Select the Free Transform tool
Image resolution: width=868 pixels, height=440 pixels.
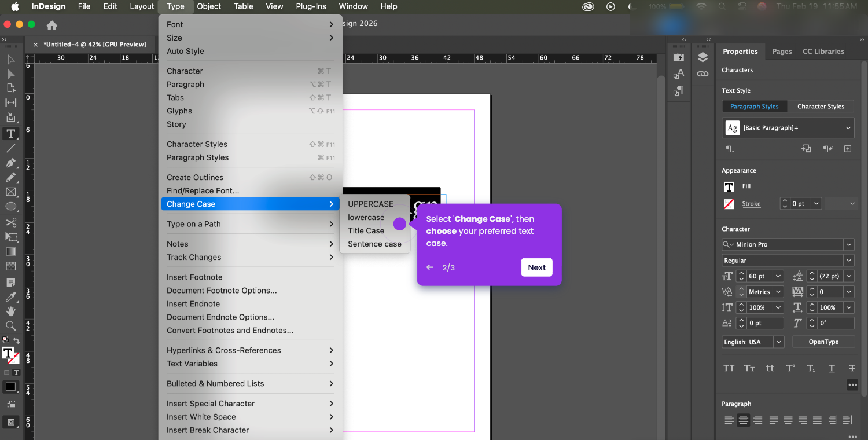tap(10, 237)
